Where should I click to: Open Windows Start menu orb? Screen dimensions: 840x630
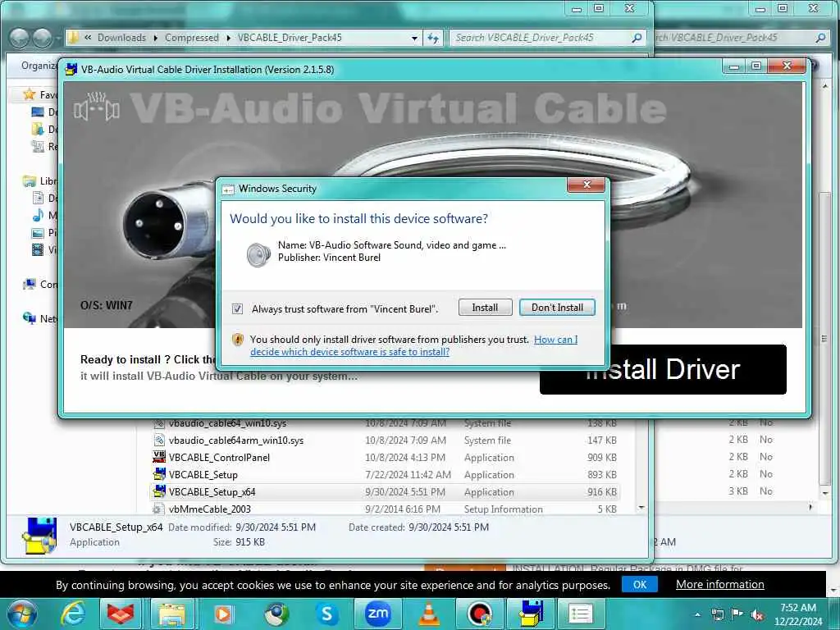21,614
